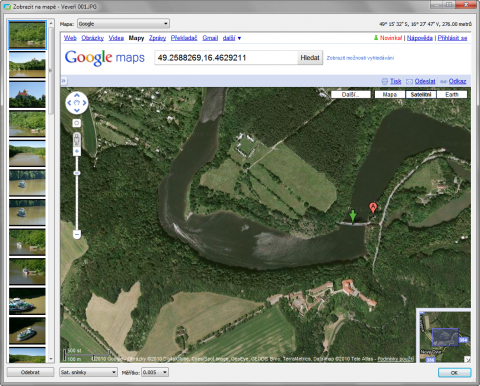The width and height of the screenshot is (480, 386).
Task: Click the Odeslat send link
Action: coord(425,81)
